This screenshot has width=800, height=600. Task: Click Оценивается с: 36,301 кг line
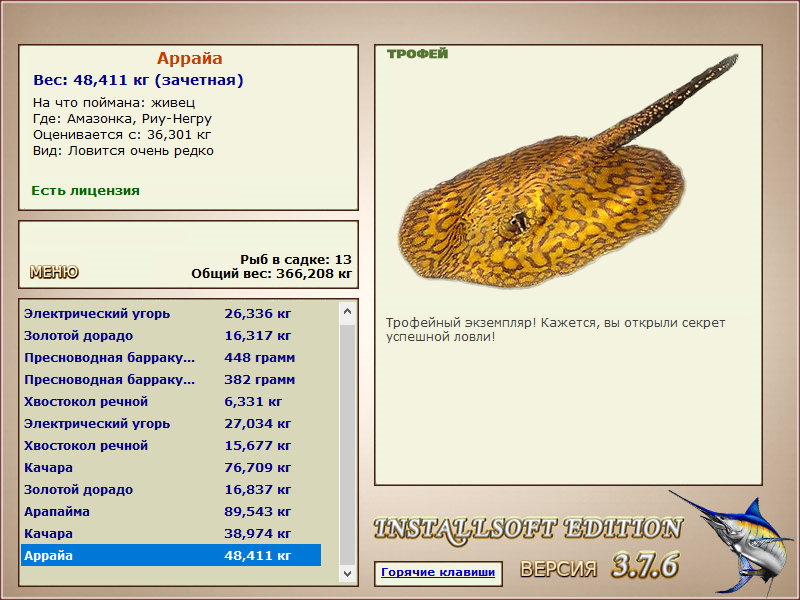pyautogui.click(x=122, y=135)
